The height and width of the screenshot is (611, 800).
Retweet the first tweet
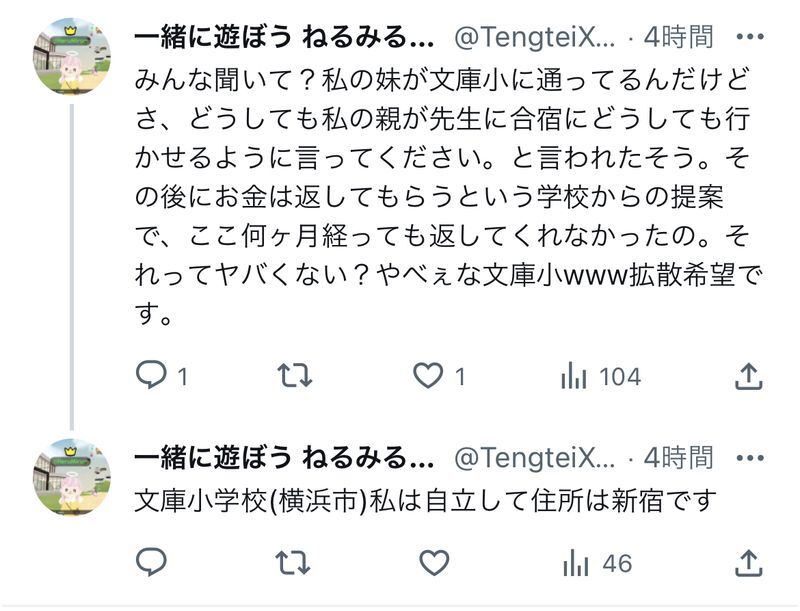(x=294, y=375)
